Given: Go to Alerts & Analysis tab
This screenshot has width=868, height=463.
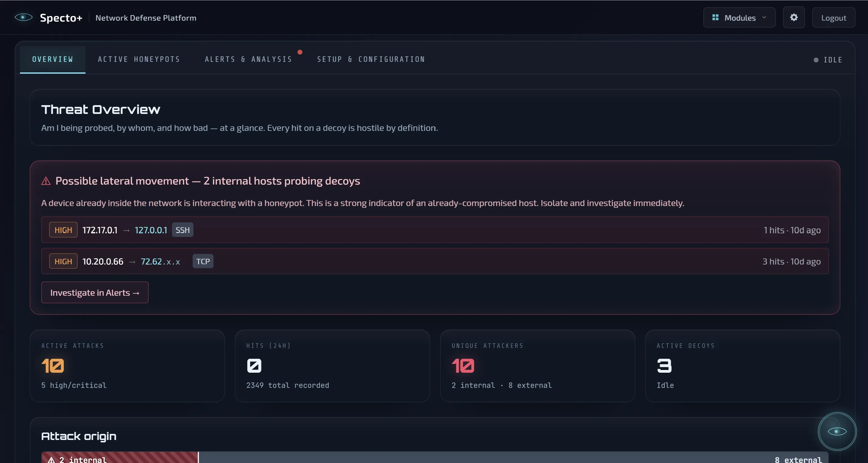Looking at the screenshot, I should coord(248,60).
